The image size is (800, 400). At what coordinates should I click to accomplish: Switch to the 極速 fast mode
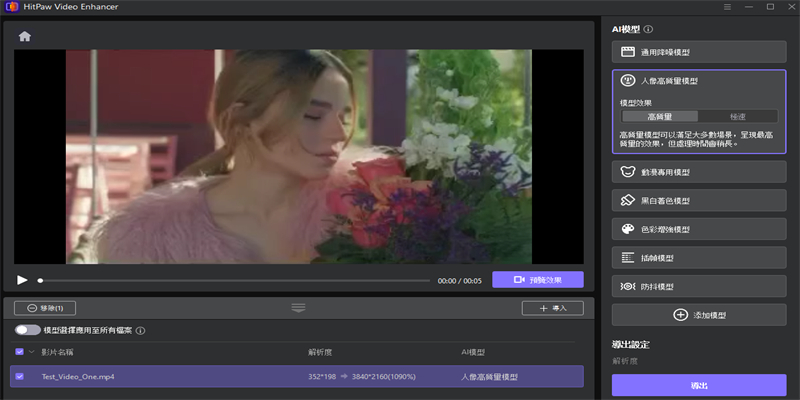[x=738, y=116]
